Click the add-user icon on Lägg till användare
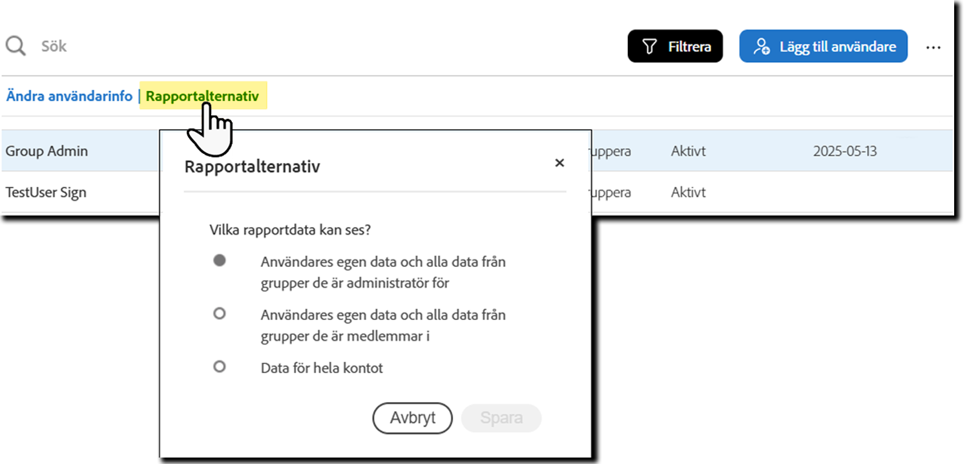980x464 pixels. [x=762, y=46]
